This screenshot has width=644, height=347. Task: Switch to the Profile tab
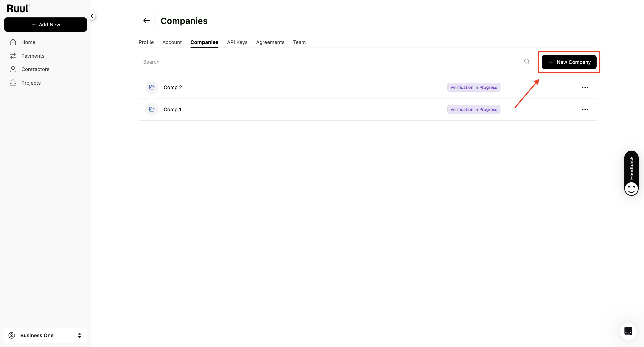(x=146, y=42)
